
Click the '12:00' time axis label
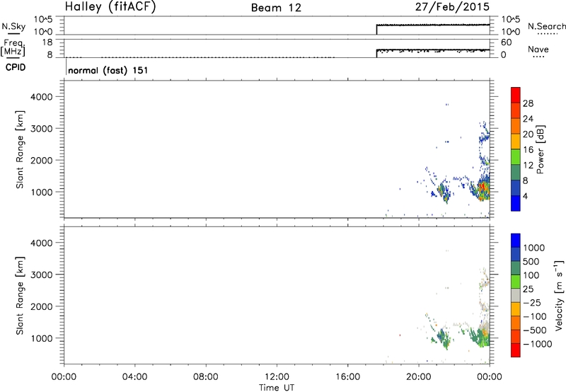pyautogui.click(x=277, y=377)
